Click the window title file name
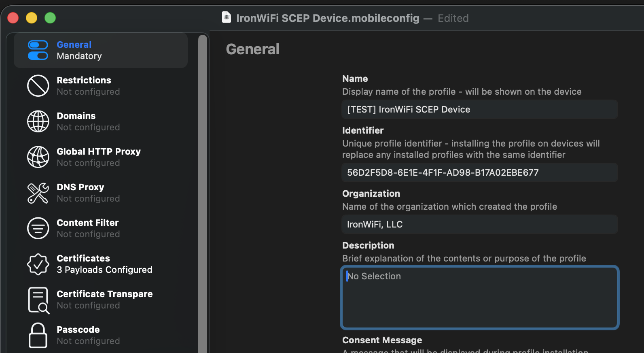Screen dimensions: 644x353 [x=328, y=18]
